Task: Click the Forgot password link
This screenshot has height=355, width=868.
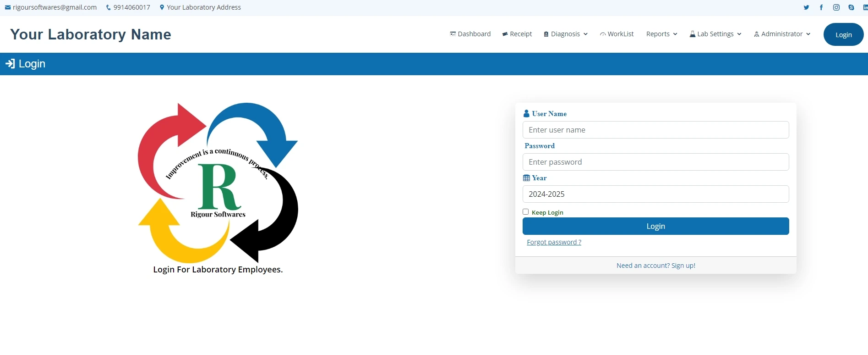Action: pyautogui.click(x=554, y=242)
